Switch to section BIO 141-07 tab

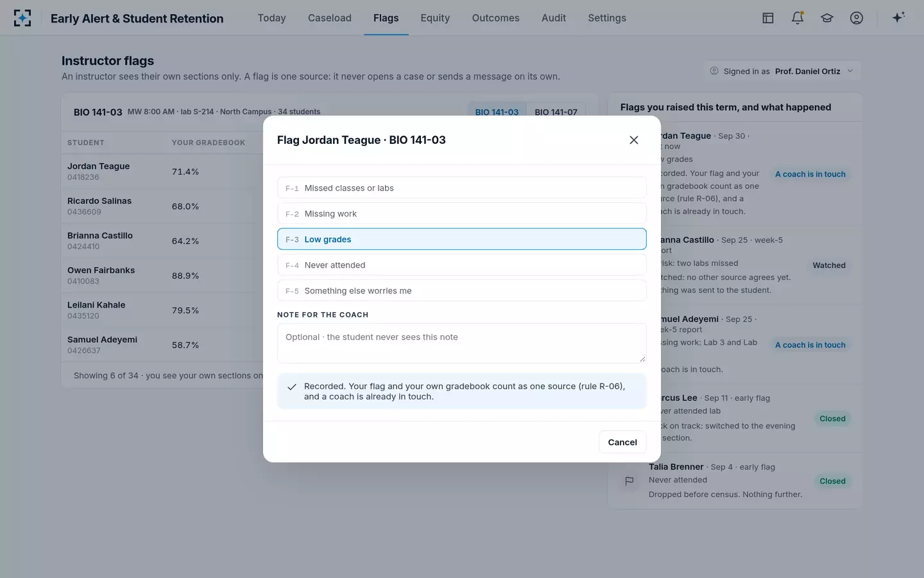[x=556, y=111]
